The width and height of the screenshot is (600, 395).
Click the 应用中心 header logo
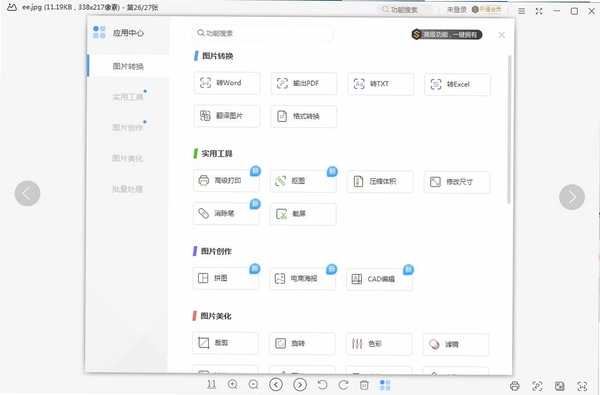(x=99, y=32)
